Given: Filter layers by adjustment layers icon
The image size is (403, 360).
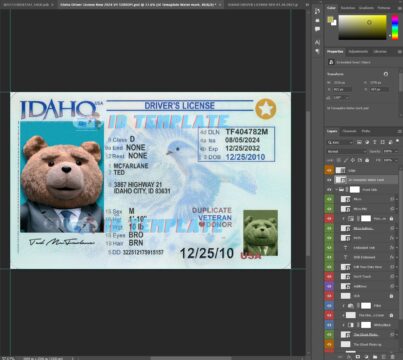Looking at the screenshot, I should coord(367,142).
